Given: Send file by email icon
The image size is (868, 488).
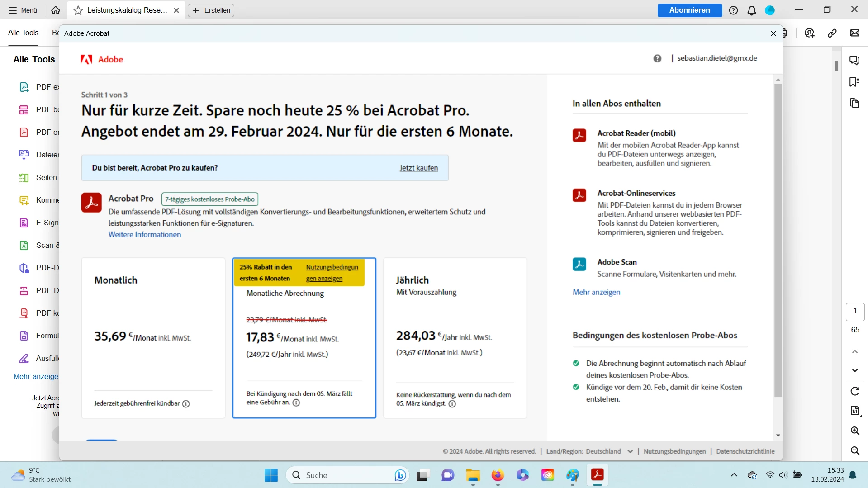Looking at the screenshot, I should [855, 33].
